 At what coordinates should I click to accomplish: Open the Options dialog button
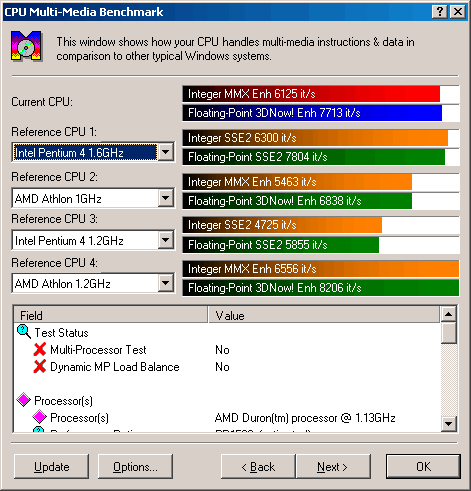[135, 466]
